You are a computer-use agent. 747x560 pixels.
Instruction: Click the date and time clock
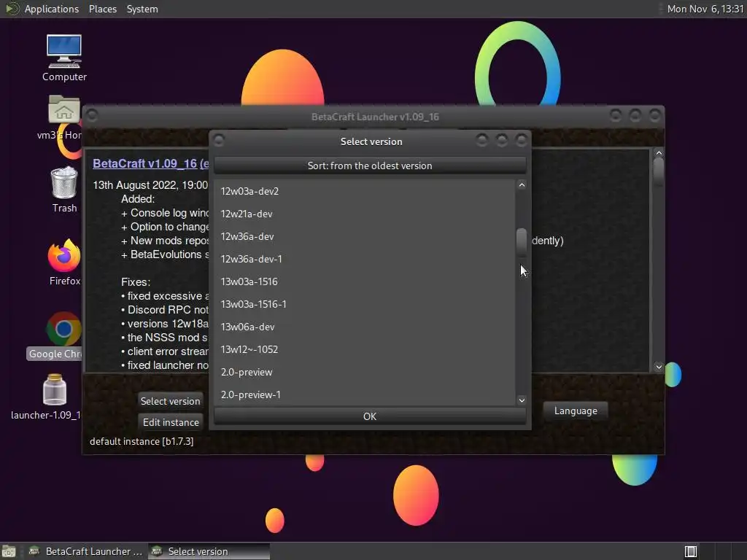coord(705,9)
